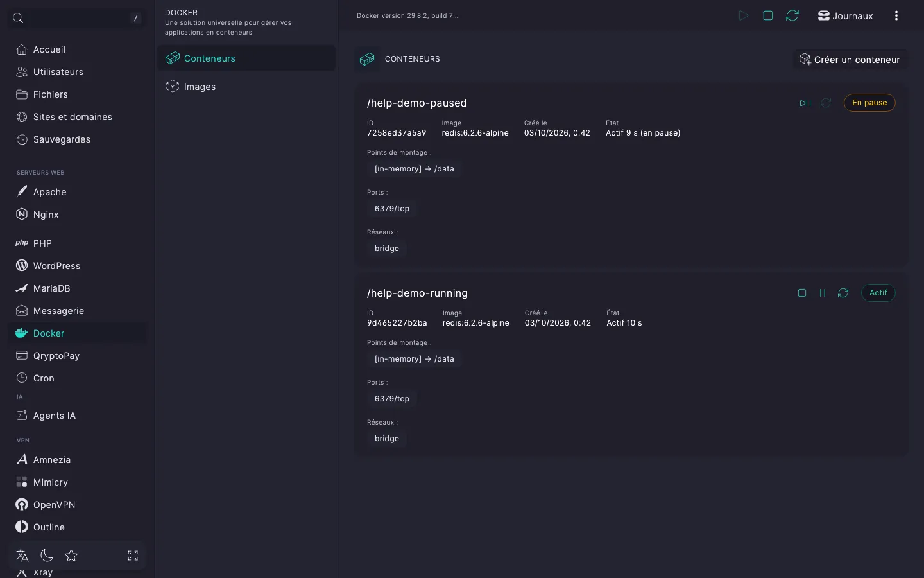The image size is (924, 578).
Task: Open QryptoPay in sidebar
Action: (x=77, y=356)
